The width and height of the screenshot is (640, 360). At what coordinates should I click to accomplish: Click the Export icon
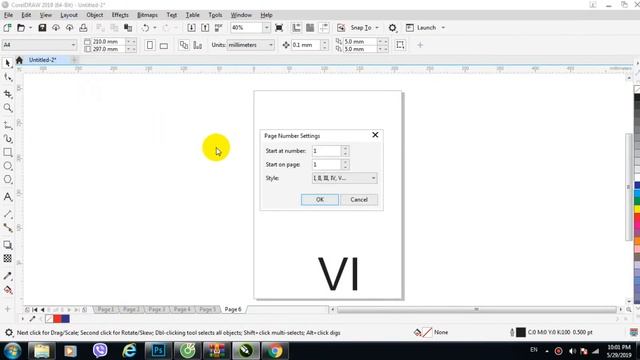(x=205, y=28)
